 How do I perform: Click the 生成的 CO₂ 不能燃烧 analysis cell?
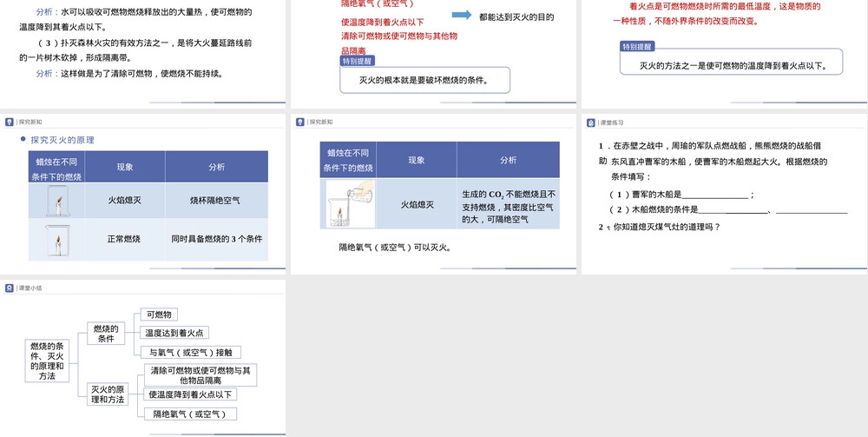coord(508,206)
